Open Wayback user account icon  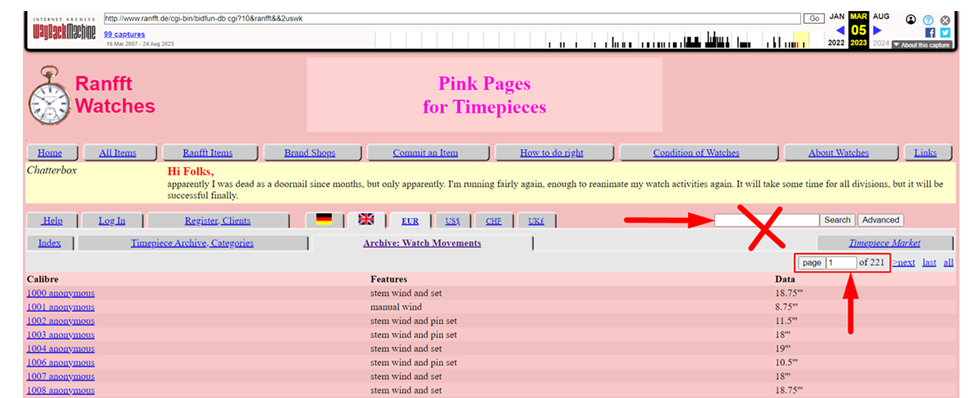tap(911, 20)
